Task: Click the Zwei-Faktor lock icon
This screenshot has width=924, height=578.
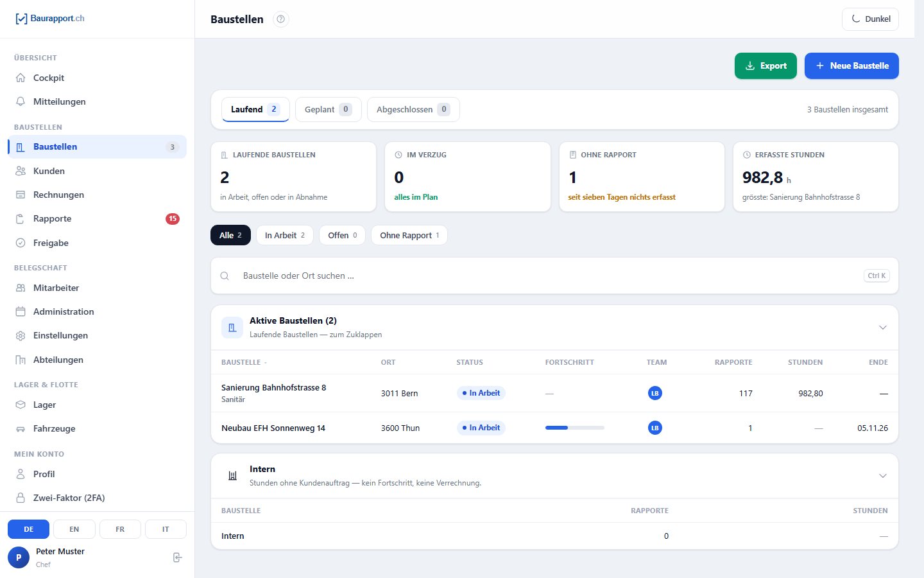Action: 21,498
